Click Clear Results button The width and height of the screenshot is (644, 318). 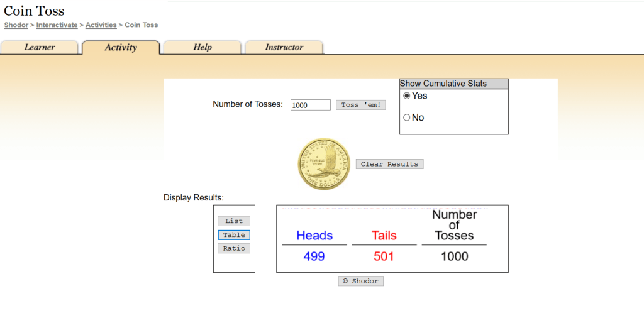(389, 164)
